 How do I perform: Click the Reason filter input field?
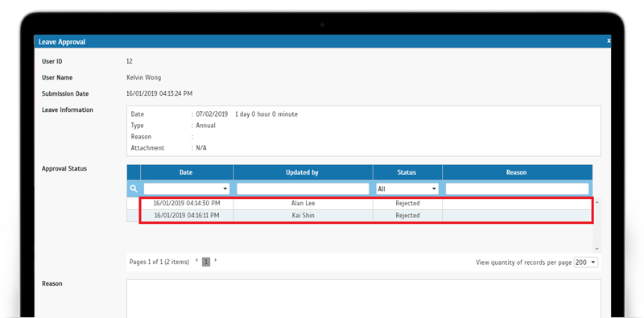point(517,188)
